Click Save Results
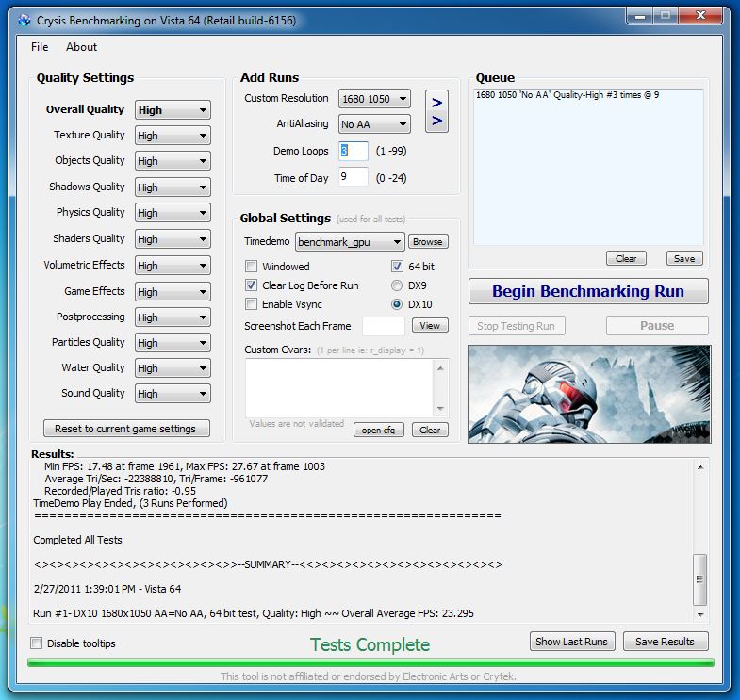 [x=666, y=642]
